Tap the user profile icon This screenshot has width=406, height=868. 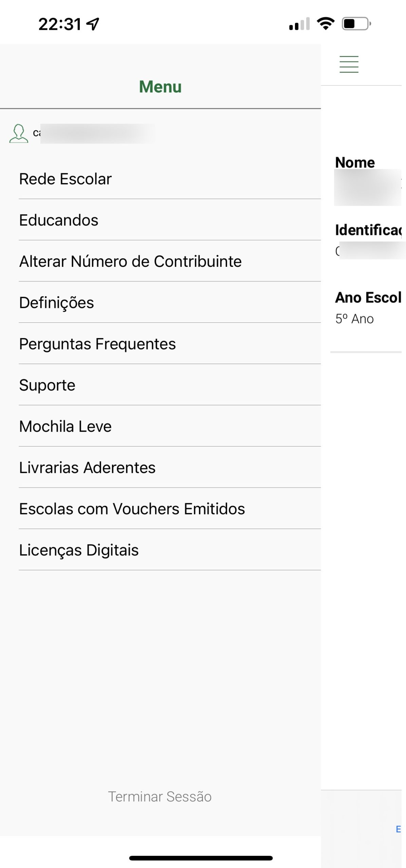pos(19,134)
